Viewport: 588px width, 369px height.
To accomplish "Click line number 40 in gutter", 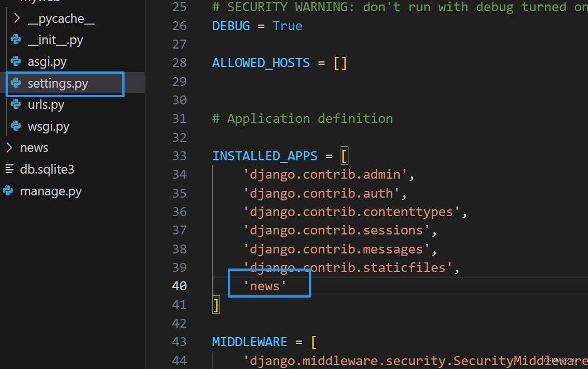I will [179, 286].
